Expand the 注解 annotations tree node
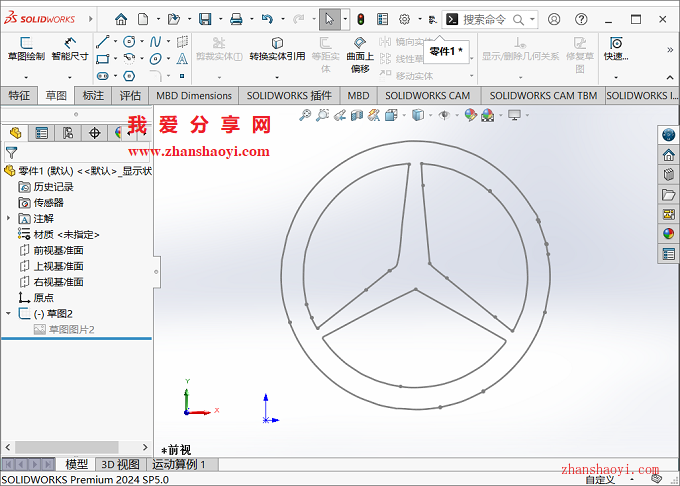The height and width of the screenshot is (486, 680). [x=9, y=218]
